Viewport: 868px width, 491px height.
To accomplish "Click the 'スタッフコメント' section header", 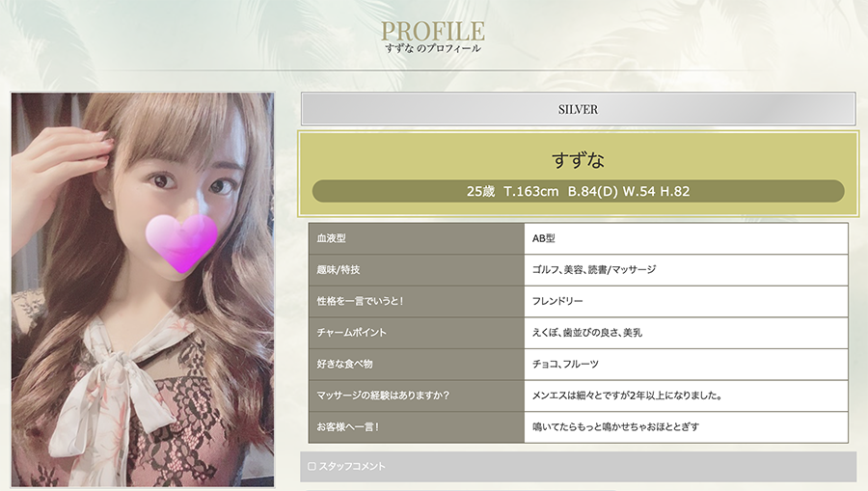I will click(578, 467).
